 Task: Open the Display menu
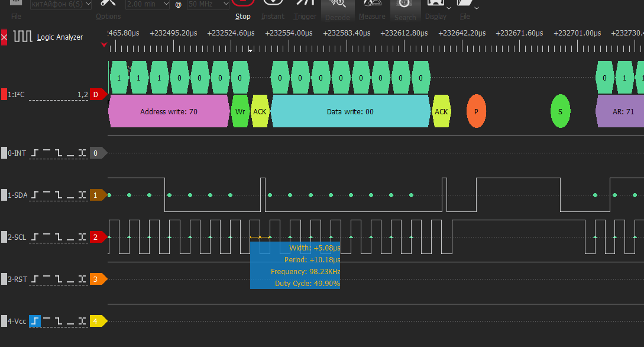(x=436, y=8)
